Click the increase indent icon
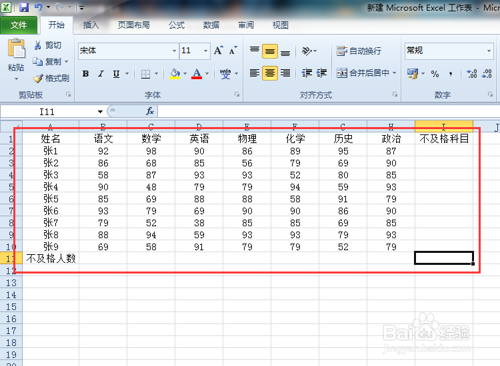 (x=321, y=73)
